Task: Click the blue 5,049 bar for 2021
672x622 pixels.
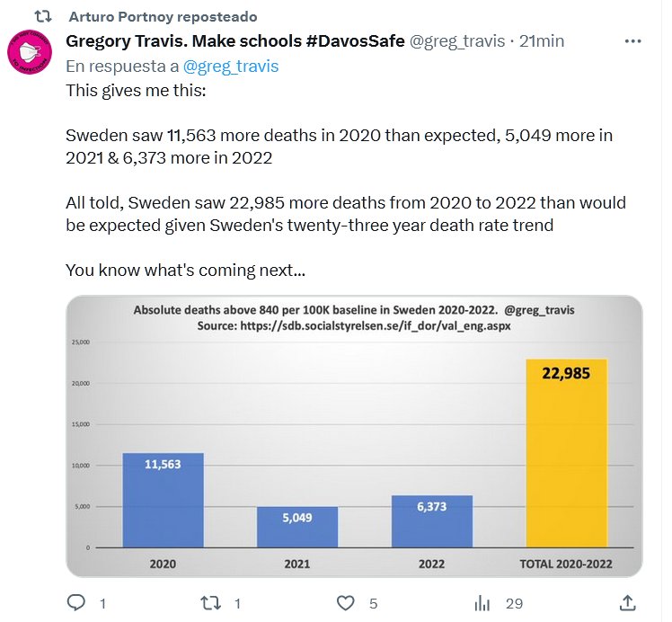Action: pyautogui.click(x=297, y=527)
